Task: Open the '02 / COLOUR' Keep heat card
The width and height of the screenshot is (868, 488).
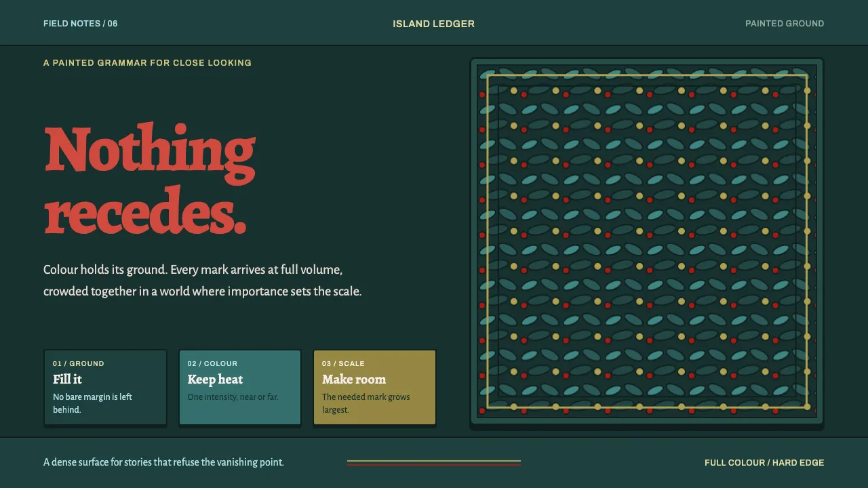Action: coord(240,388)
